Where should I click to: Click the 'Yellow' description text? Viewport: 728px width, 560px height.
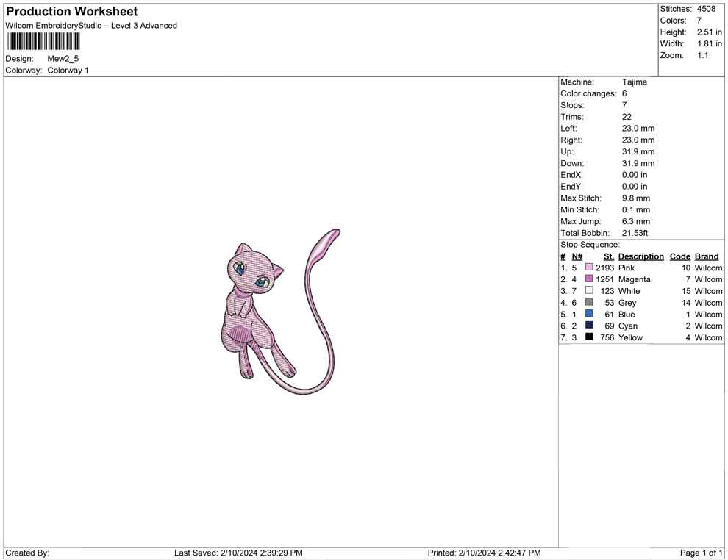coord(630,338)
